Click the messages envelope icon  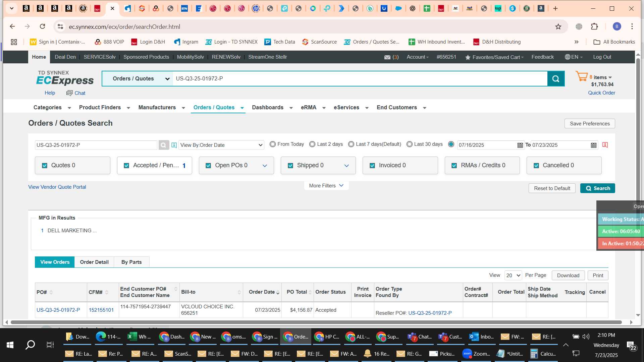coord(387,57)
